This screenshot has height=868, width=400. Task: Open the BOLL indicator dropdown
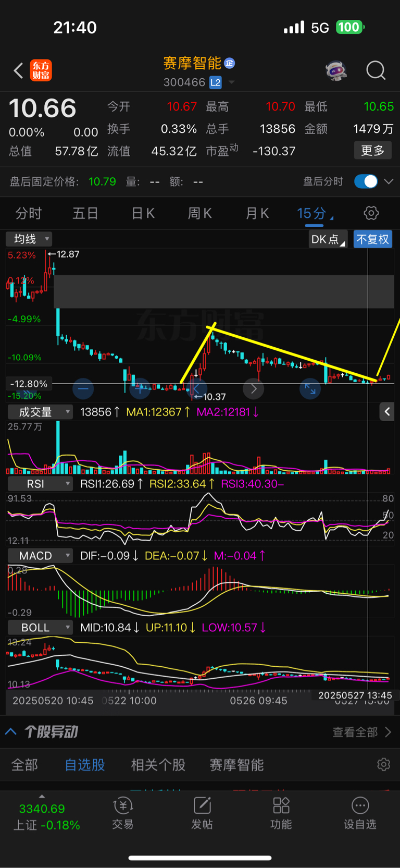(41, 628)
